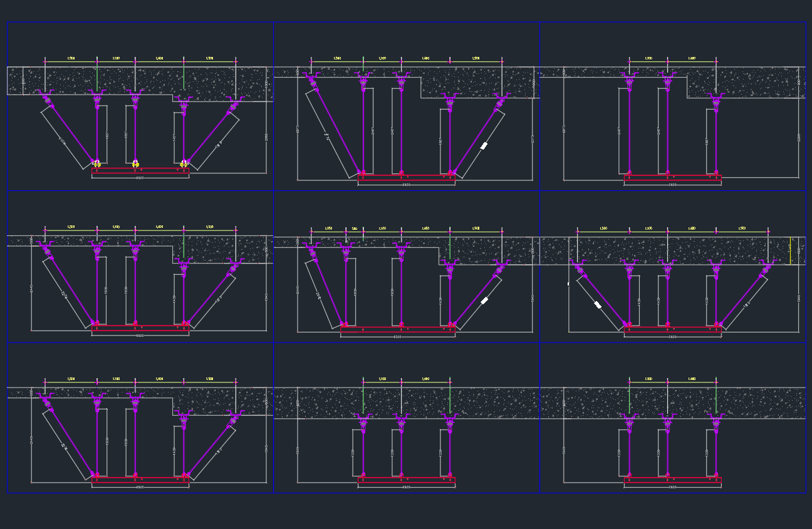Select the 1,400 dimension text in top-middle panel

[x=426, y=58]
